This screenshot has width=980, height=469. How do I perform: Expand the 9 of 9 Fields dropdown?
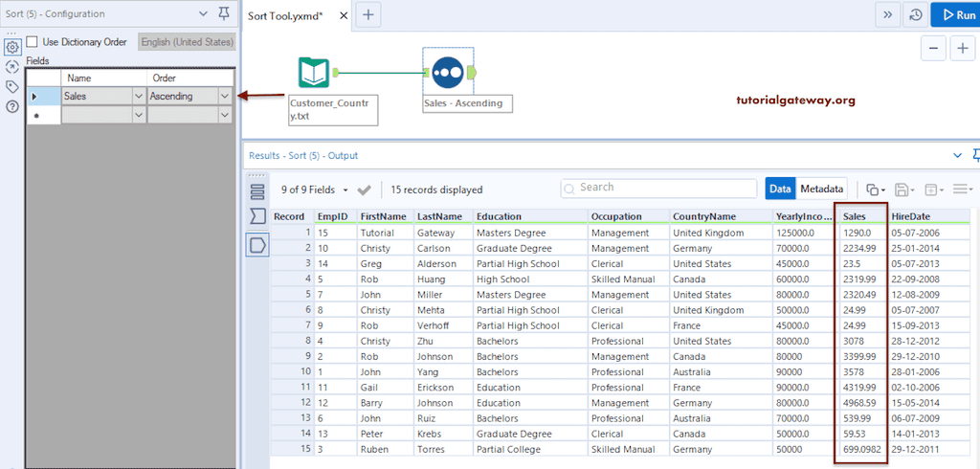tap(345, 190)
